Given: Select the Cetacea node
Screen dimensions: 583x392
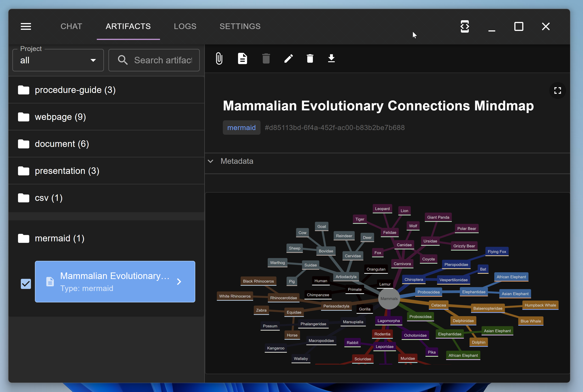Looking at the screenshot, I should tap(438, 305).
